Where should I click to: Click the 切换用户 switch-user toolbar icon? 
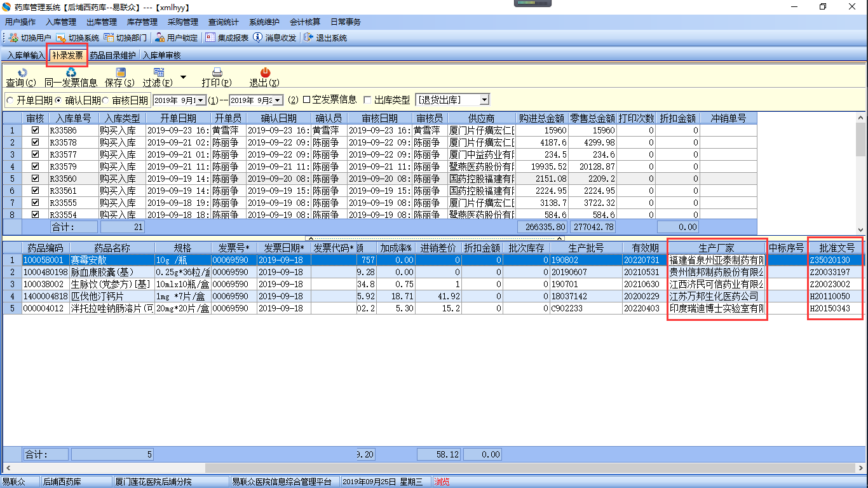coord(13,37)
